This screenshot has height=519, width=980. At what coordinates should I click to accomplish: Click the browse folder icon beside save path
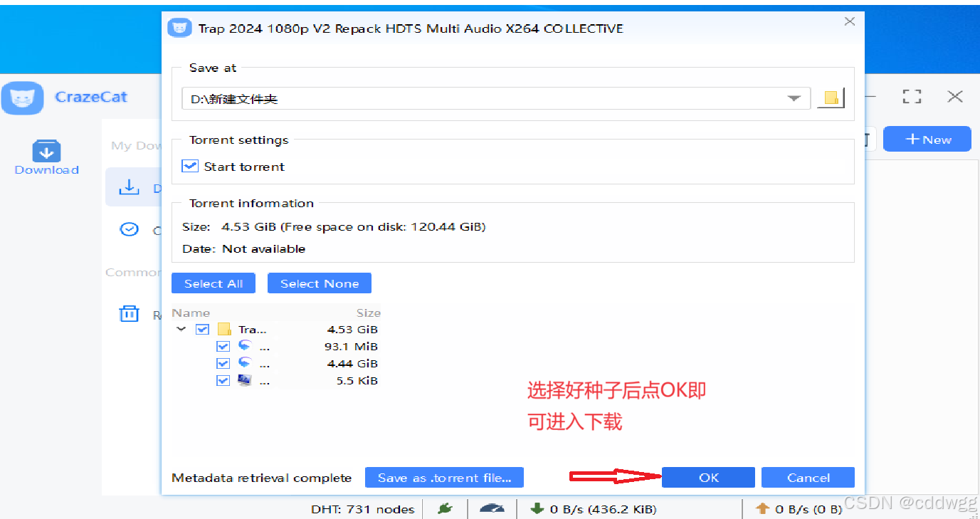tap(831, 98)
